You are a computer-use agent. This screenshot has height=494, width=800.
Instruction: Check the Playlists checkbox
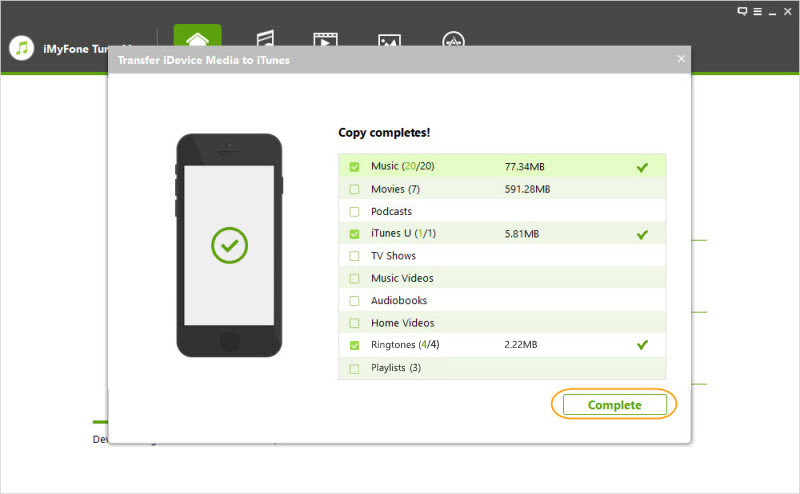click(354, 368)
